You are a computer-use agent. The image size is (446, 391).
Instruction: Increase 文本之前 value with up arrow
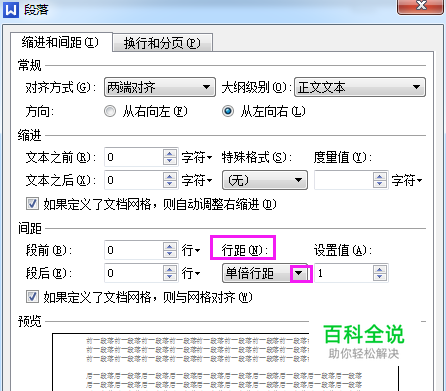click(170, 153)
